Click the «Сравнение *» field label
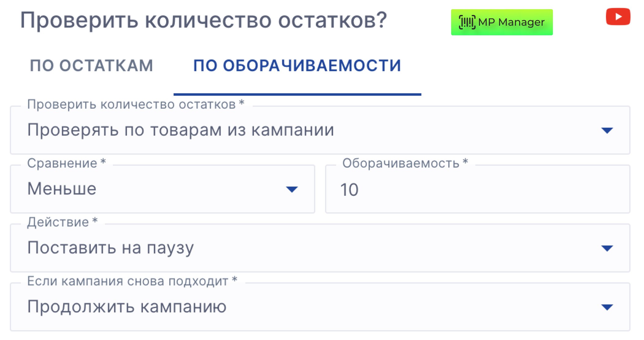 click(66, 163)
